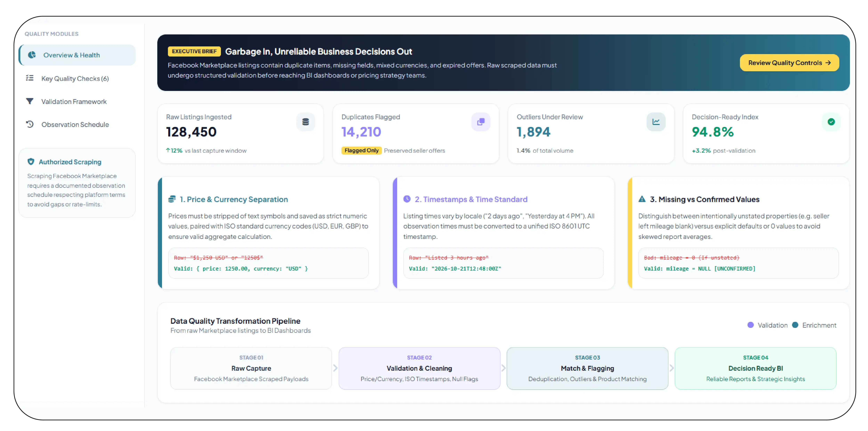Click the funnel icon beside Validation Framework
The height and width of the screenshot is (431, 868).
[30, 101]
